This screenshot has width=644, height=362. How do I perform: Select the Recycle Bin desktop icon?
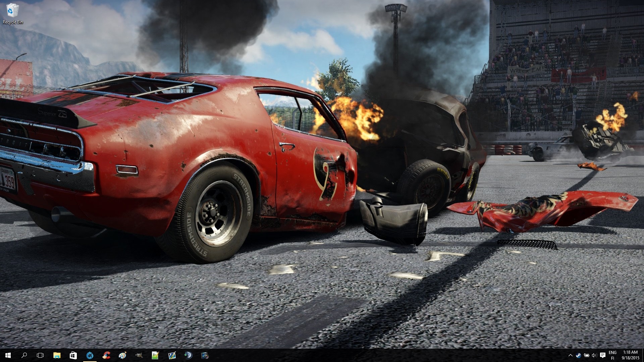coord(13,13)
